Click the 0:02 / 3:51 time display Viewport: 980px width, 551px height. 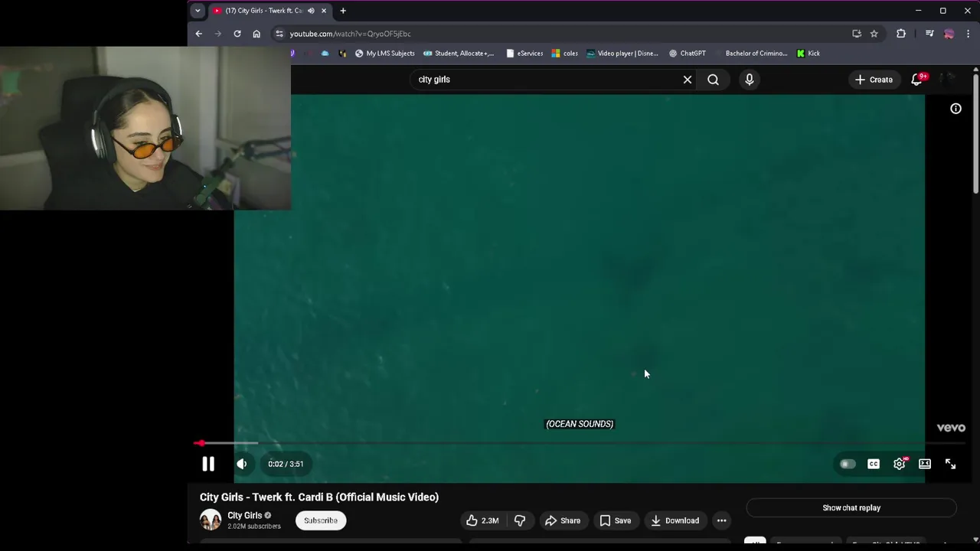(x=286, y=464)
